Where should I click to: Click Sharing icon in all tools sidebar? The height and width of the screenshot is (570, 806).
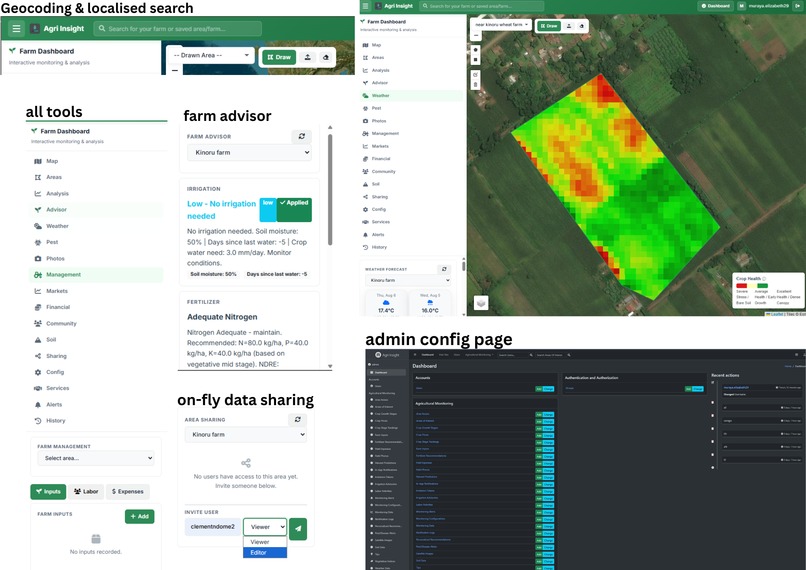(38, 356)
